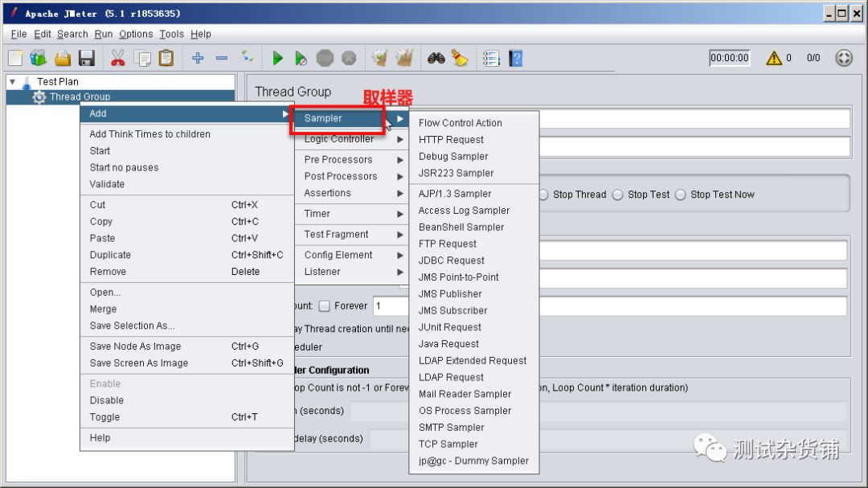Click the warning triangle log indicator
Image resolution: width=868 pixels, height=488 pixels.
pos(774,58)
